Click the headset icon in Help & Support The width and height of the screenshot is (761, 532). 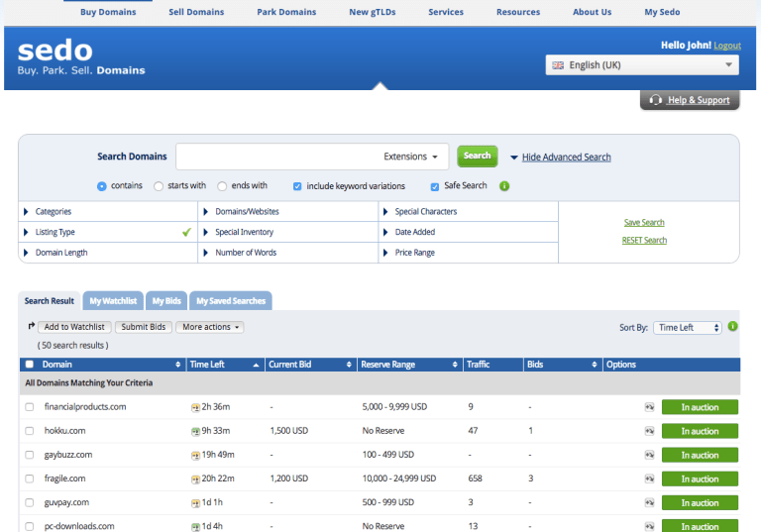pos(655,100)
